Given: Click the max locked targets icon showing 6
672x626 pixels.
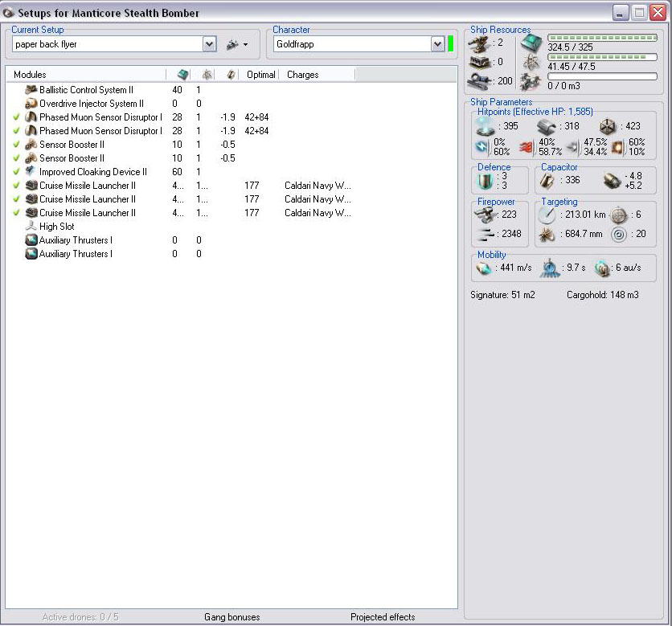Looking at the screenshot, I should [618, 215].
